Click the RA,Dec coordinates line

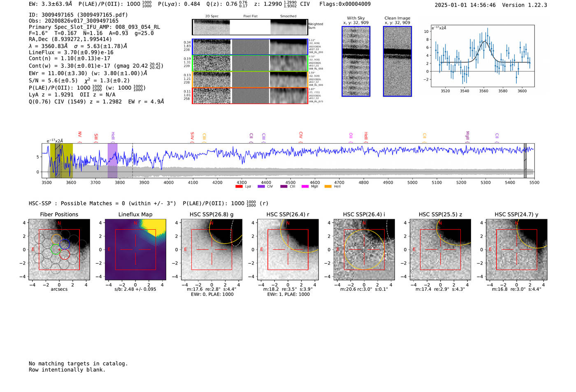[x=70, y=39]
